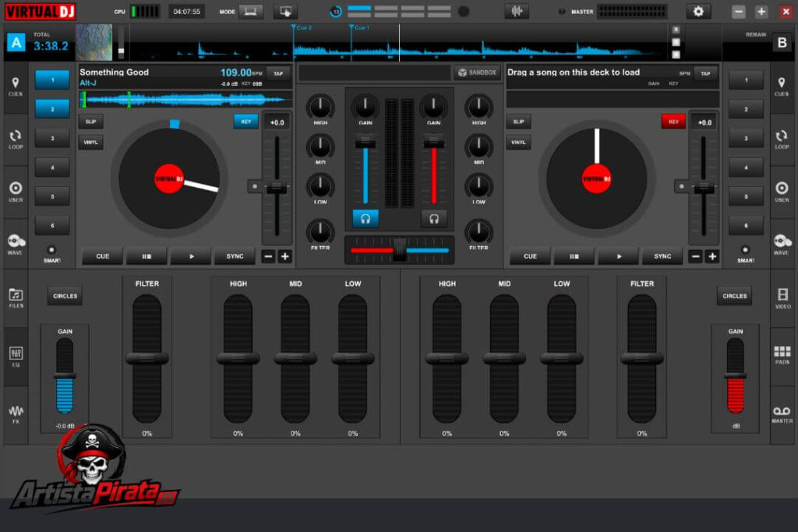Screen dimensions: 798x532
Task: Click right channel volume fader
Action: pyautogui.click(x=433, y=142)
